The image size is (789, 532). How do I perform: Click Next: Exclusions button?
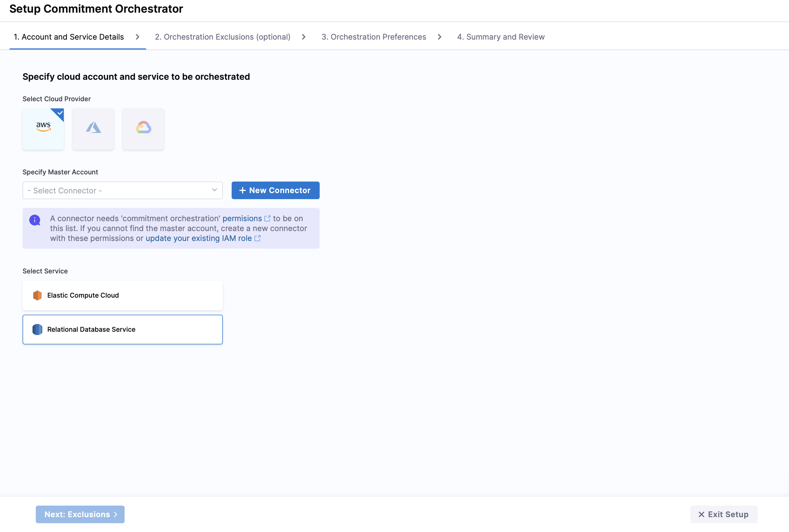click(80, 514)
